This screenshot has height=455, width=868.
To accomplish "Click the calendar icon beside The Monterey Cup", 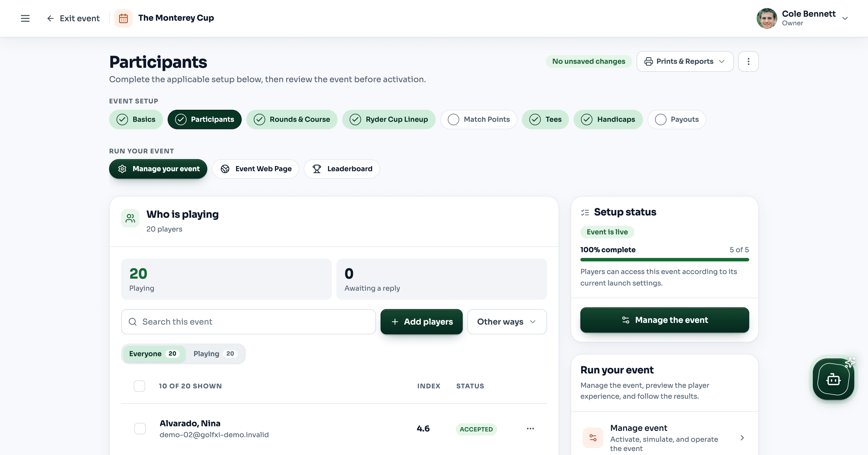I will coord(123,18).
